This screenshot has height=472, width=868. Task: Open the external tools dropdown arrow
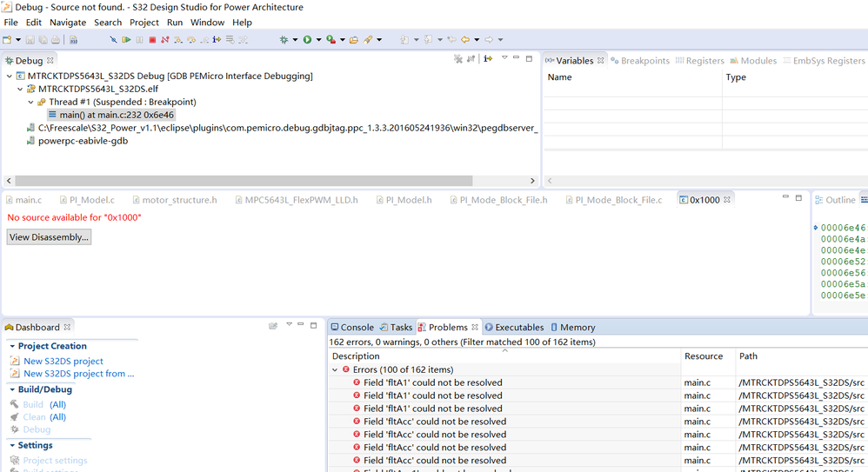click(x=343, y=40)
